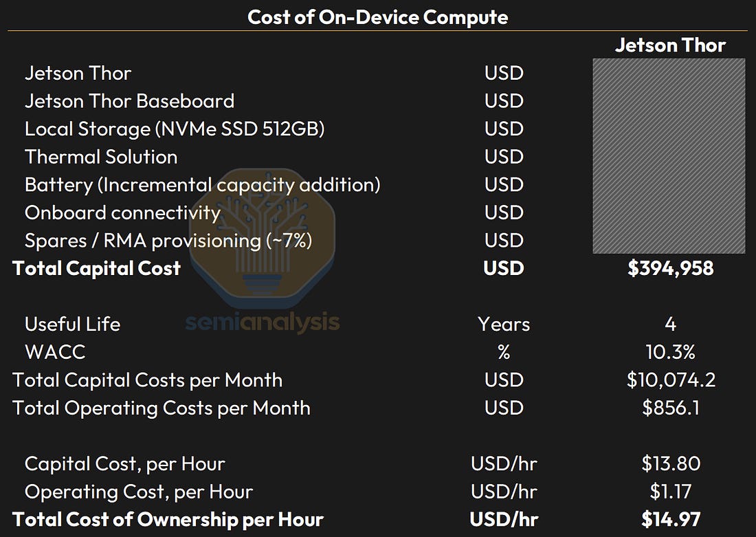
Task: Select the $1.17 operating cost per hour
Action: tap(671, 492)
